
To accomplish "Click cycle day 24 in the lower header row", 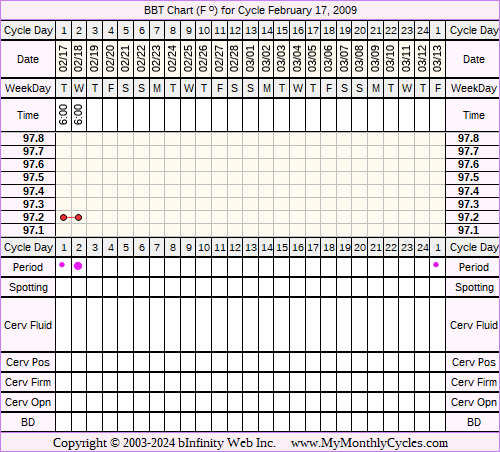I will tap(422, 248).
